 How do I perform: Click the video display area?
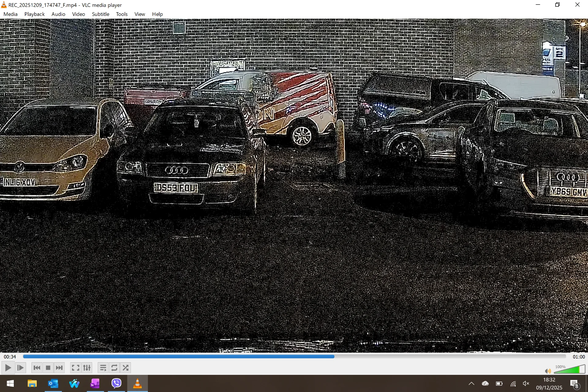pyautogui.click(x=294, y=186)
